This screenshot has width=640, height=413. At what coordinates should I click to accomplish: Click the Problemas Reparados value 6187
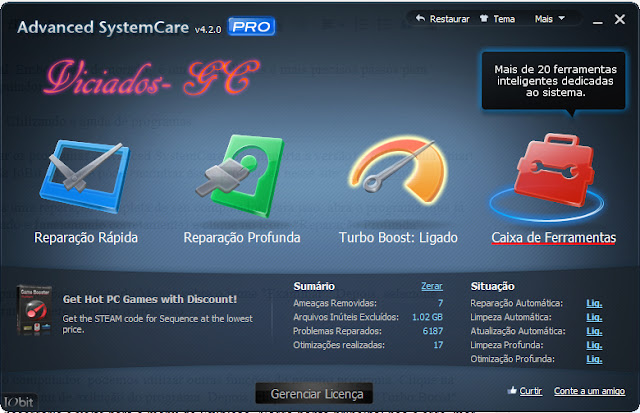[x=433, y=331]
